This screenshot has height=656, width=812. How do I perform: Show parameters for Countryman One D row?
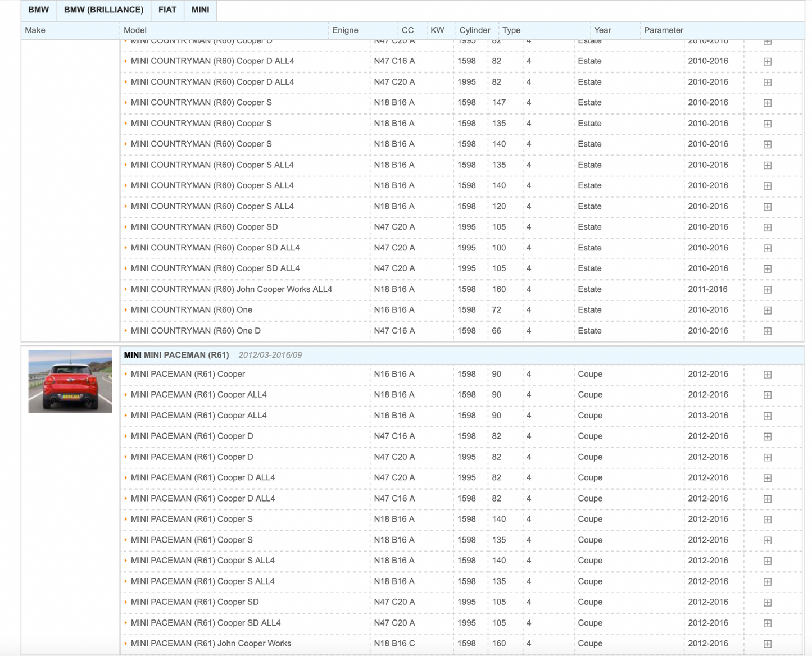coord(768,331)
